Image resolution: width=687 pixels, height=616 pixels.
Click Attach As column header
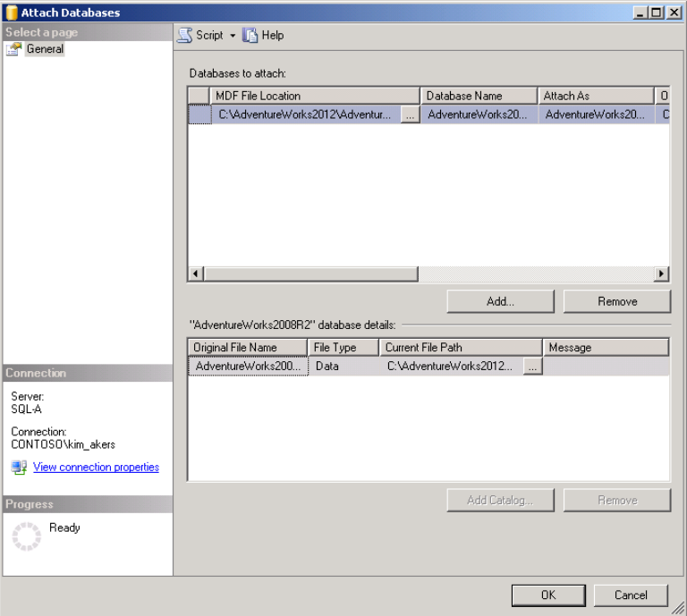coord(596,96)
